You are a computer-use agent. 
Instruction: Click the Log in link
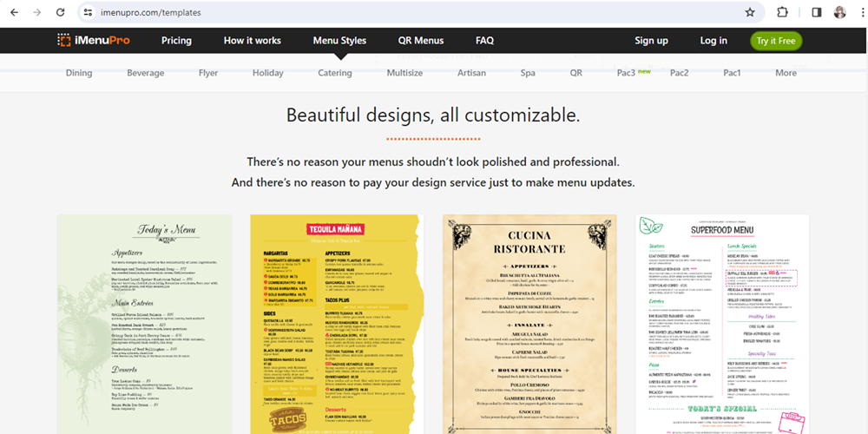tap(713, 41)
